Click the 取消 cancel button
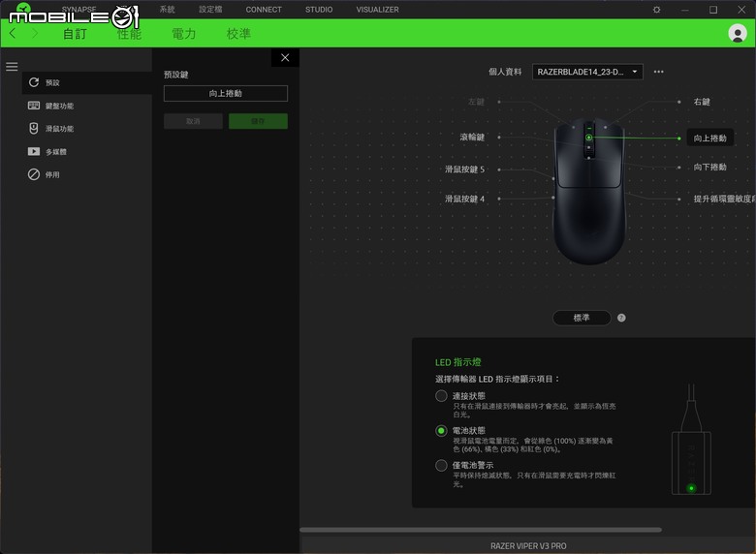The height and width of the screenshot is (554, 756). point(193,121)
